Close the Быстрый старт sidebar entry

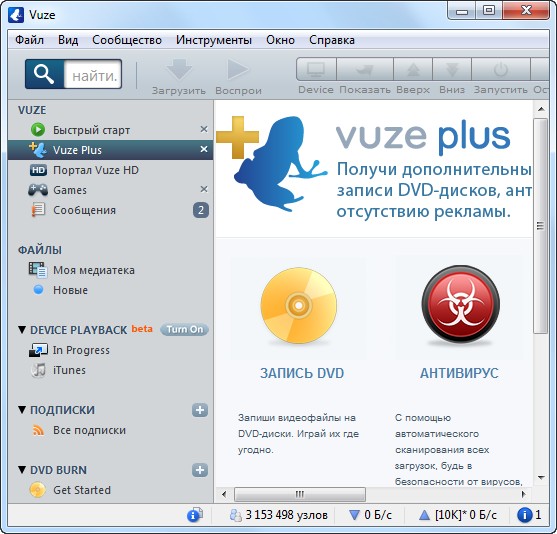coord(204,129)
